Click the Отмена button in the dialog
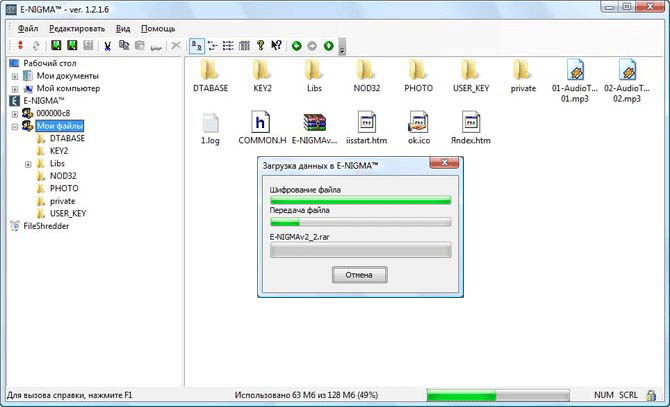Screen dimensions: 670x407 (359, 275)
